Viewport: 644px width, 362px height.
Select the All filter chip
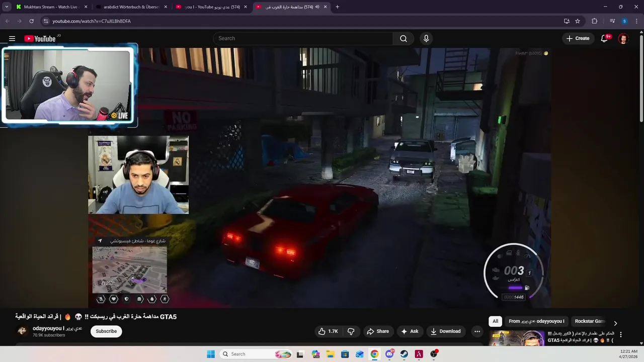pyautogui.click(x=495, y=321)
